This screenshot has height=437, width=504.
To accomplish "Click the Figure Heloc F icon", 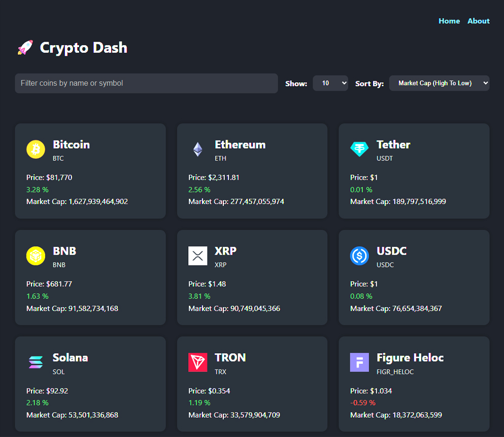I will coord(359,362).
